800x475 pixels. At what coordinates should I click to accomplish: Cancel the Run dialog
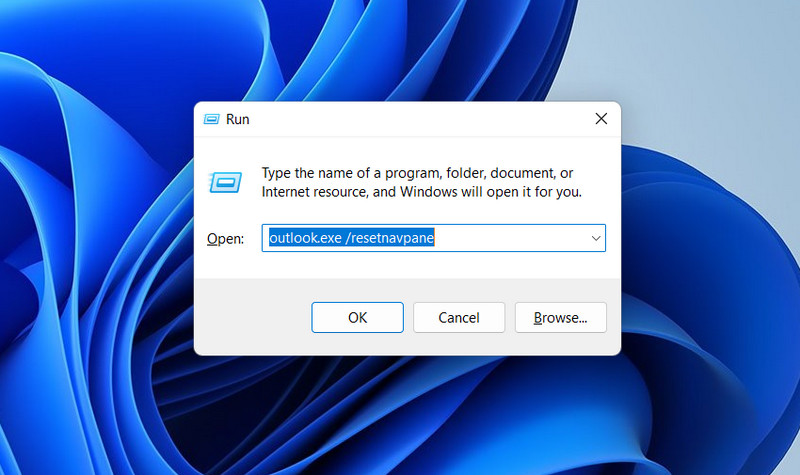pos(459,317)
